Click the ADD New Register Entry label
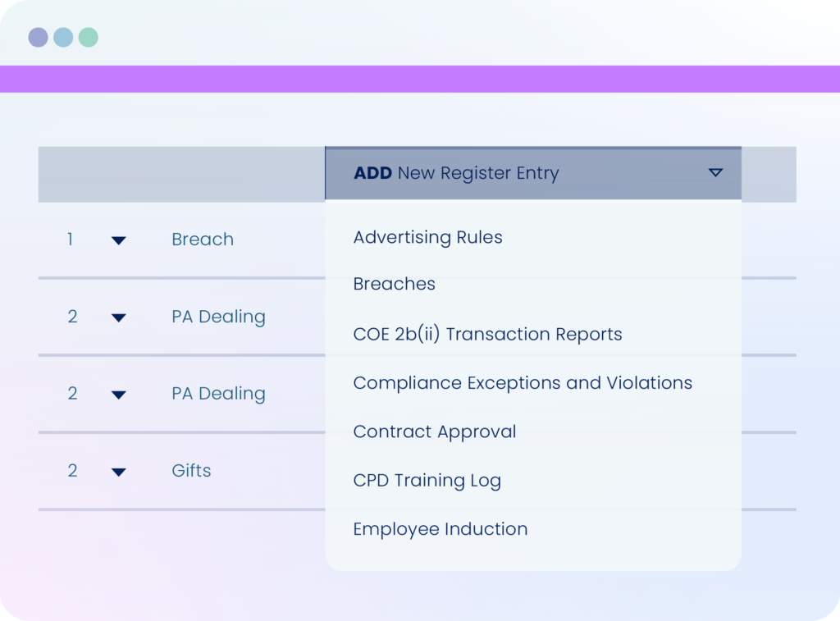 point(456,173)
